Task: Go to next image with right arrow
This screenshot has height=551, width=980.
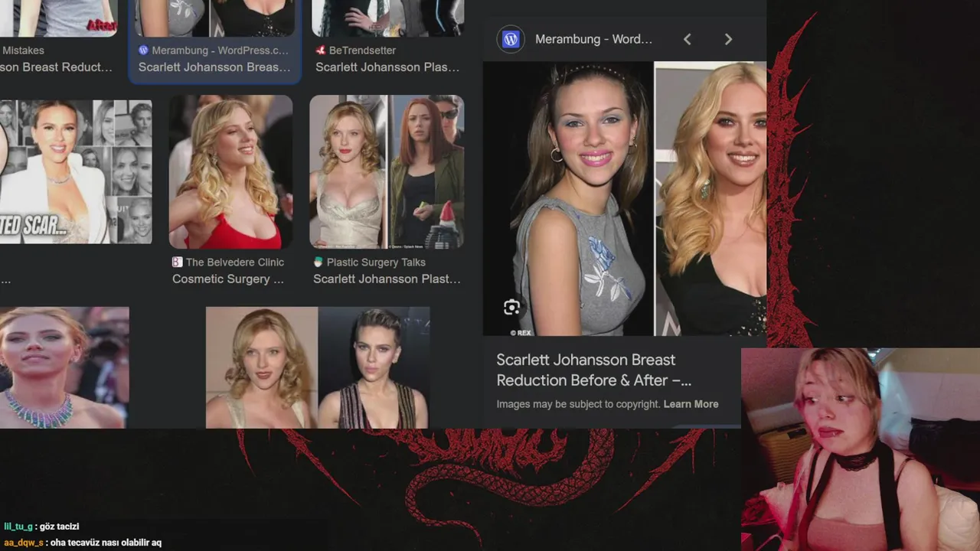Action: click(728, 39)
